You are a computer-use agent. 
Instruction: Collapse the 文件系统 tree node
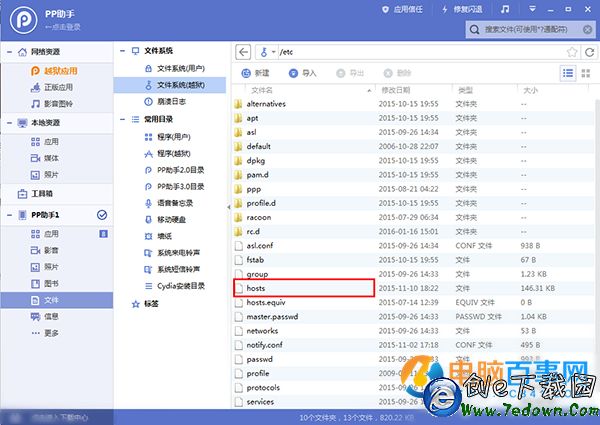click(x=122, y=50)
